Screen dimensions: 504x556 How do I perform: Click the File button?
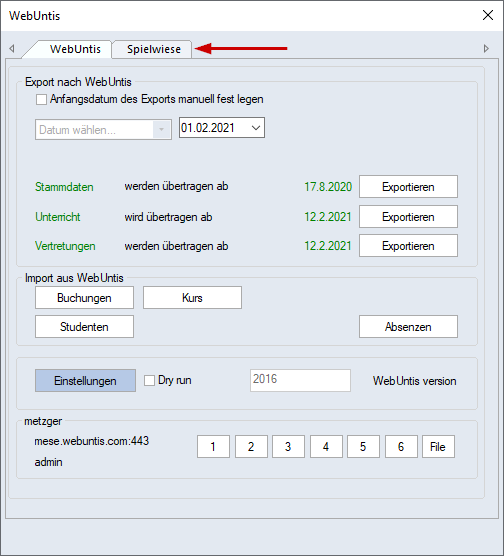(438, 446)
